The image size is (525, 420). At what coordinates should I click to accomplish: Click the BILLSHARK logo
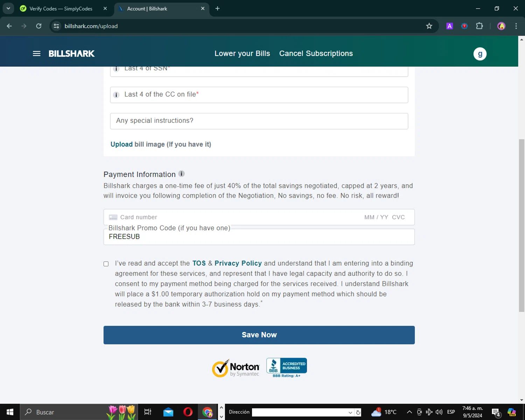71,54
